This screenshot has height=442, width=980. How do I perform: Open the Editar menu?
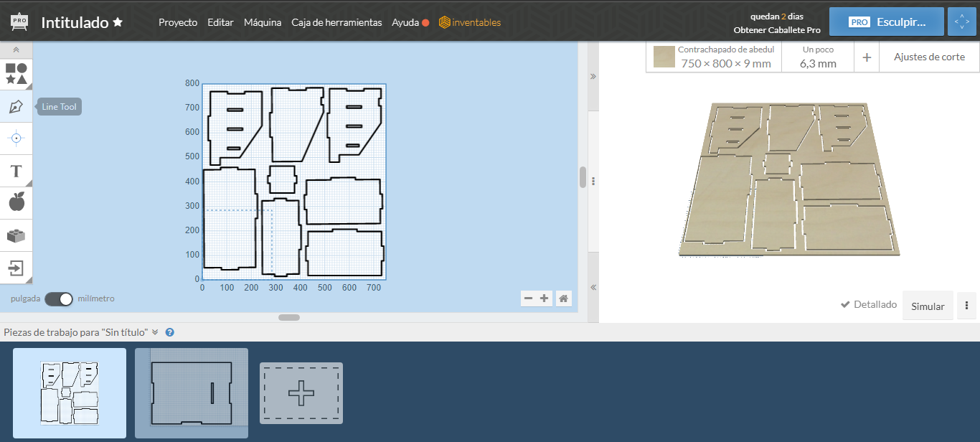click(220, 22)
